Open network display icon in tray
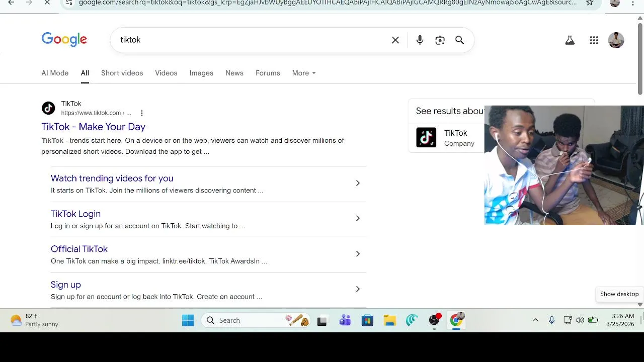The height and width of the screenshot is (362, 644). (568, 320)
